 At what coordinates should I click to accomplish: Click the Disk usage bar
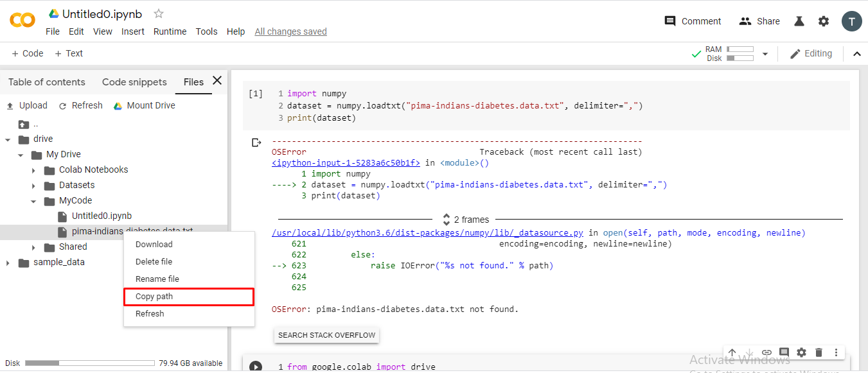(89, 362)
